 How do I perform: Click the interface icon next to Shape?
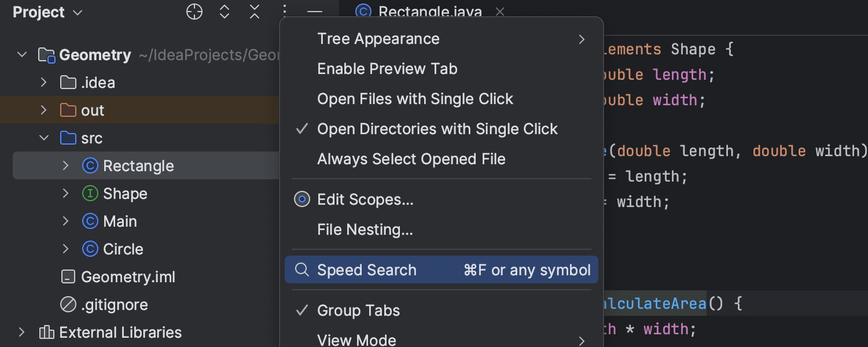pos(90,193)
